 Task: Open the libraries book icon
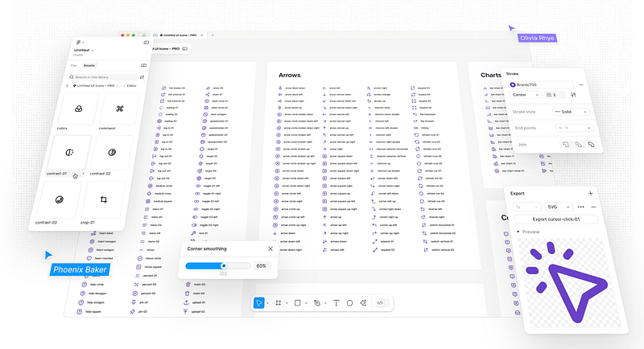[144, 65]
